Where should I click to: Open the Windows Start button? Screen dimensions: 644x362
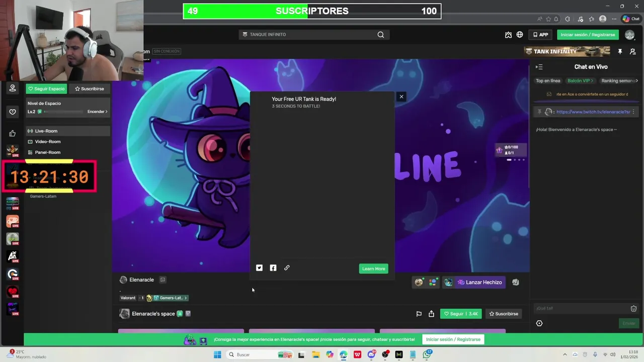click(x=217, y=354)
